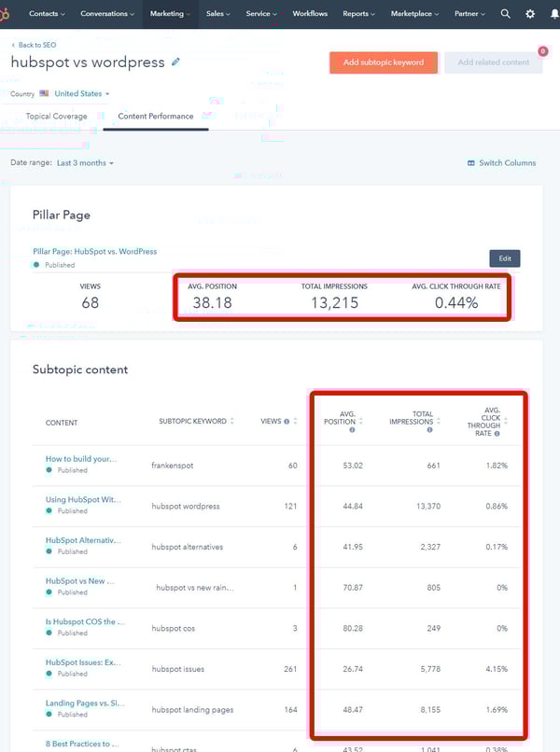Screen dimensions: 560x752
Task: Open 'Using HubSpot Wit...' content link
Action: 83,500
